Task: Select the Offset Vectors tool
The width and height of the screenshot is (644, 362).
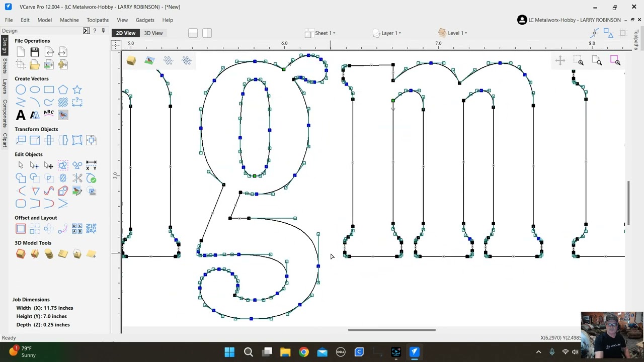Action: coord(21,229)
